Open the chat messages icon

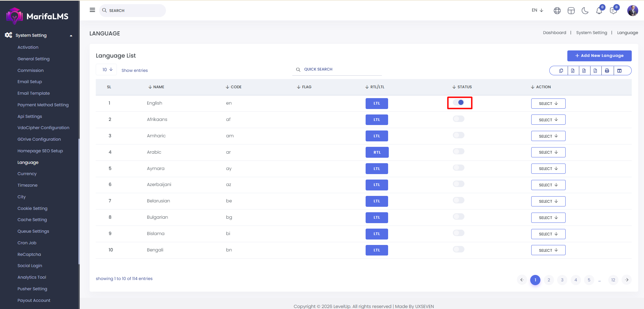(613, 11)
